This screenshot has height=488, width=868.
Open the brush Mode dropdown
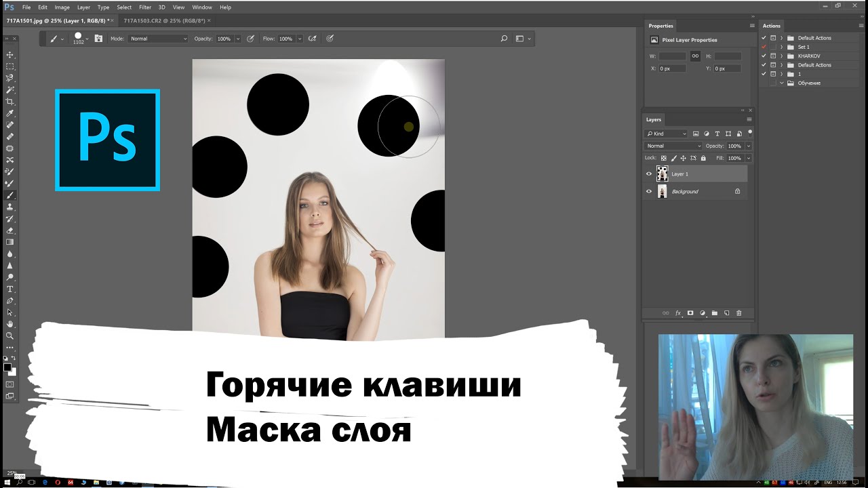coord(158,39)
